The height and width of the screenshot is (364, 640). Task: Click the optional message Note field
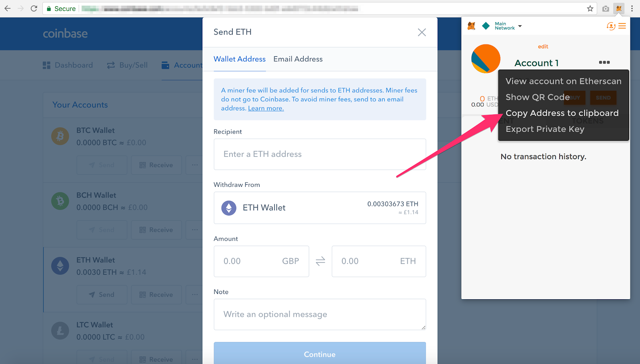click(320, 314)
